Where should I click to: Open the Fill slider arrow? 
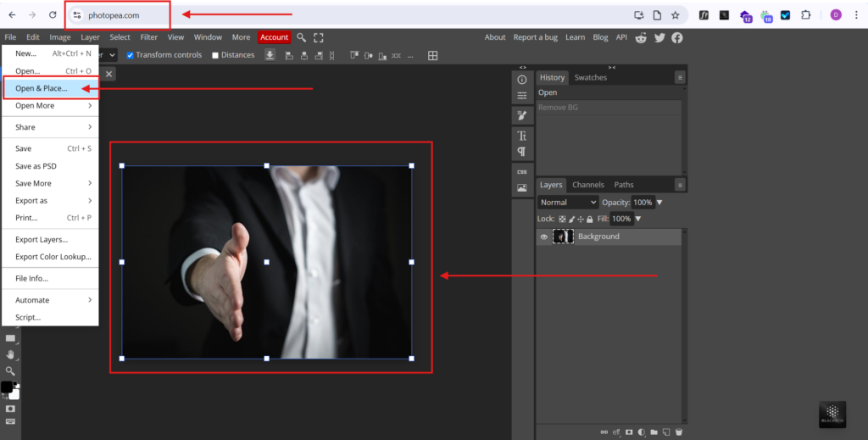coord(638,219)
